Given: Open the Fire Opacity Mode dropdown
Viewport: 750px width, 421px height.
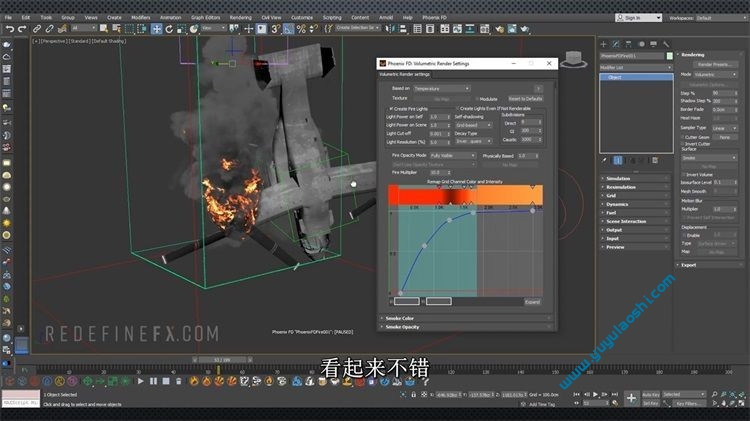Looking at the screenshot, I should 452,155.
